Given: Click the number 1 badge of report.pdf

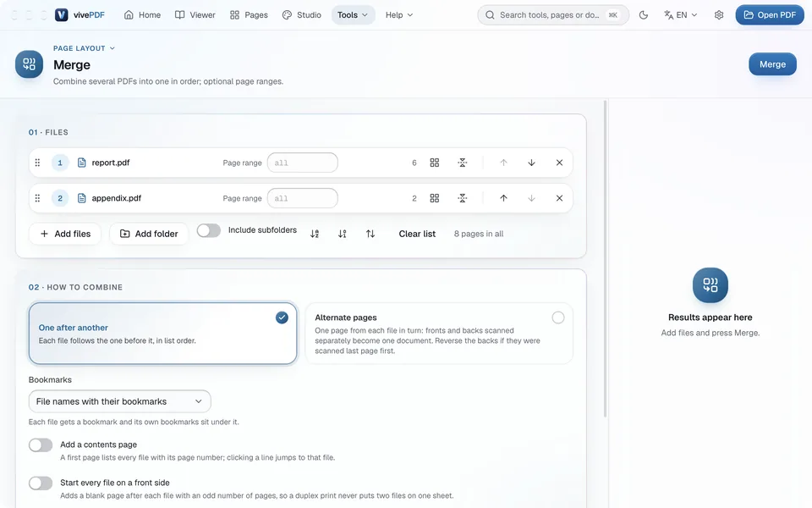Looking at the screenshot, I should (x=60, y=163).
